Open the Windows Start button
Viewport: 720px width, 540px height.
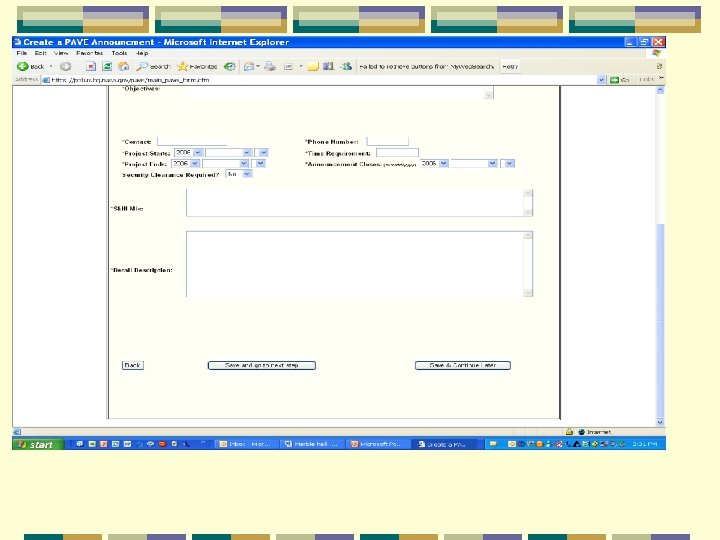(x=38, y=444)
